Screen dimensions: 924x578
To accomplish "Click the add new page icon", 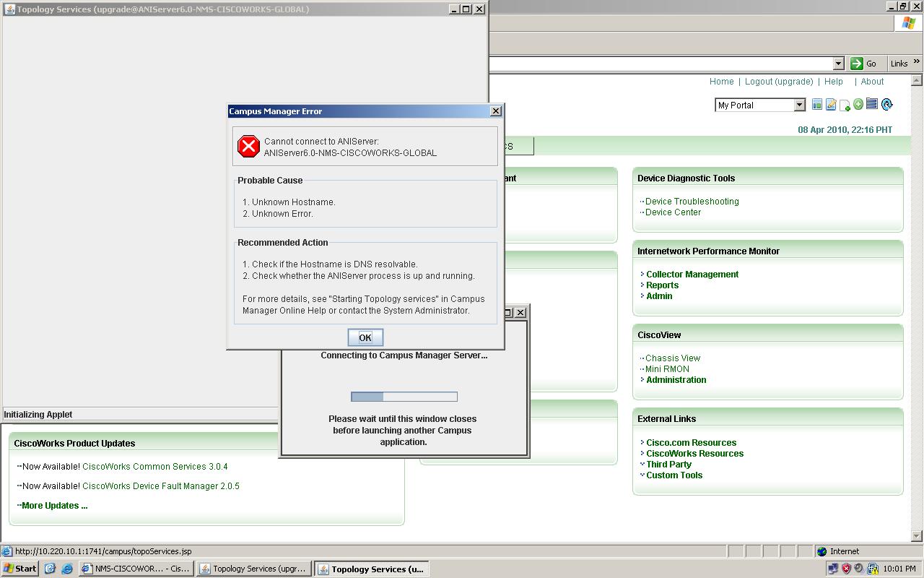I will pos(845,105).
